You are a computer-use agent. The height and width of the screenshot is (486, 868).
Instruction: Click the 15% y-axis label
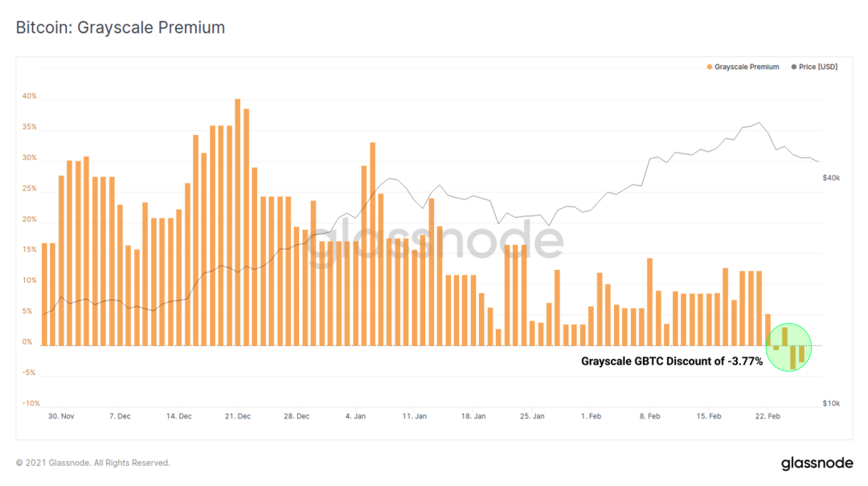(30, 250)
